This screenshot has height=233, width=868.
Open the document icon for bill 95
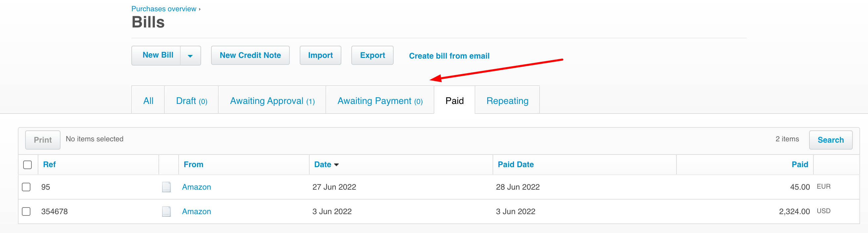pos(166,187)
